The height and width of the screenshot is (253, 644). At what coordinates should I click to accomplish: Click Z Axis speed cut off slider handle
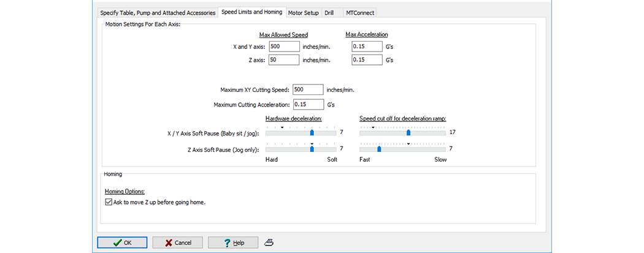(x=379, y=148)
